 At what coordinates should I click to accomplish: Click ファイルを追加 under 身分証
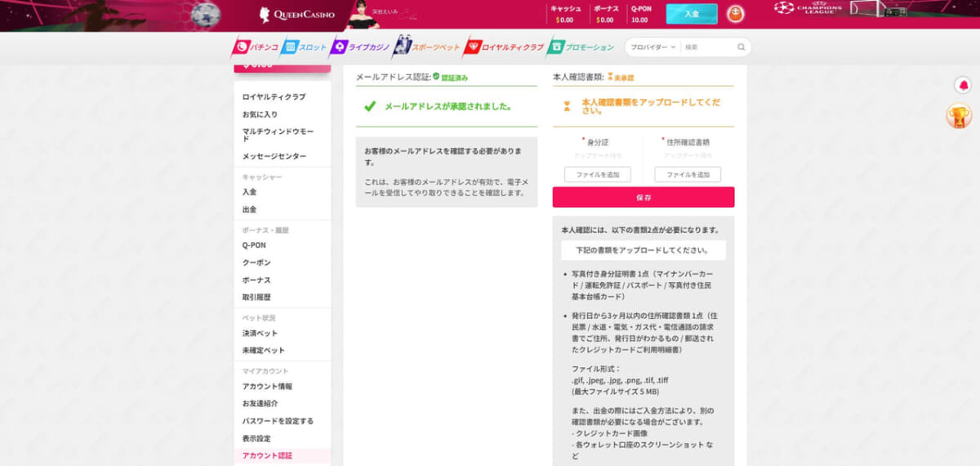[x=598, y=174]
